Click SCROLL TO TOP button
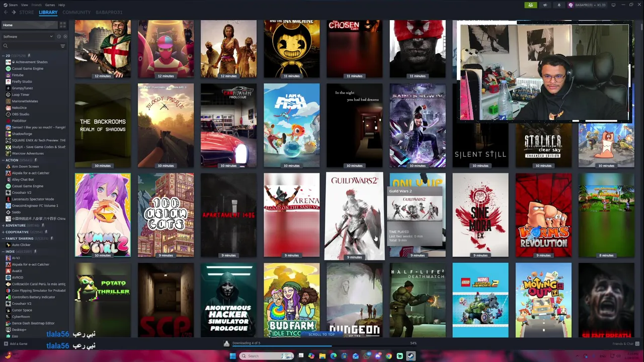This screenshot has width=644, height=362. [x=321, y=334]
